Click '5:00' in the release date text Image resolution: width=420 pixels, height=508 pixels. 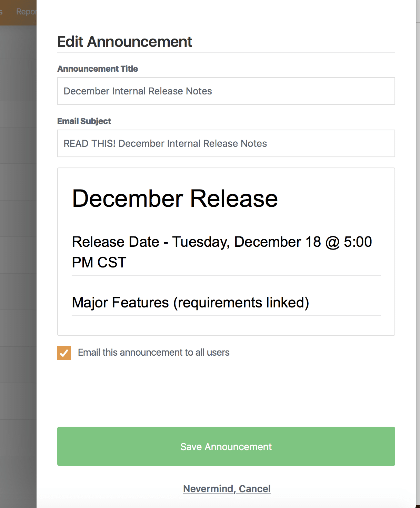click(358, 242)
